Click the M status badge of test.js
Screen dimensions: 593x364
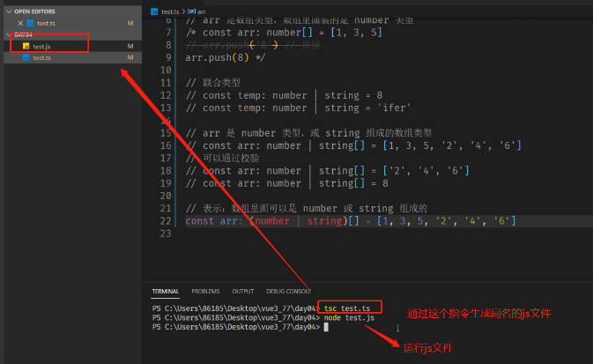130,46
